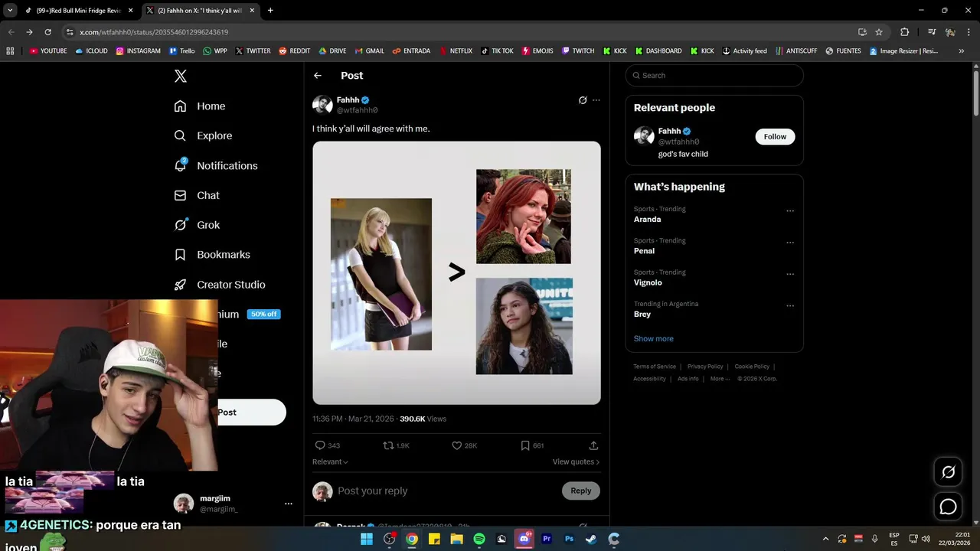This screenshot has width=980, height=551.
Task: Open Bookmarks in the sidebar
Action: point(212,255)
